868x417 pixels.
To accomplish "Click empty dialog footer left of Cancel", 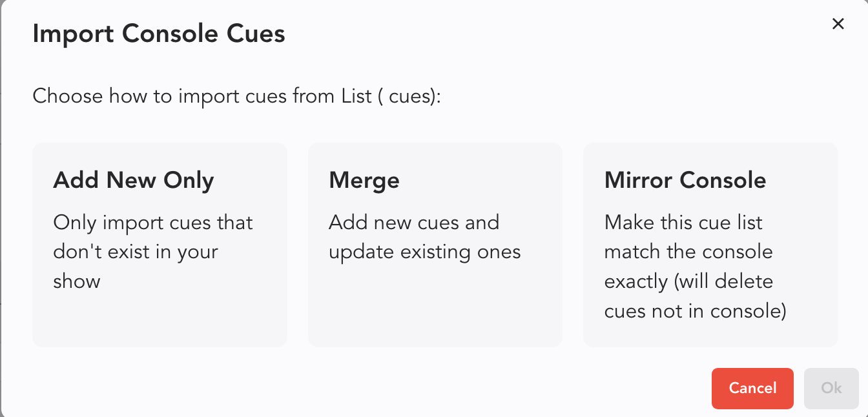I will [387, 388].
